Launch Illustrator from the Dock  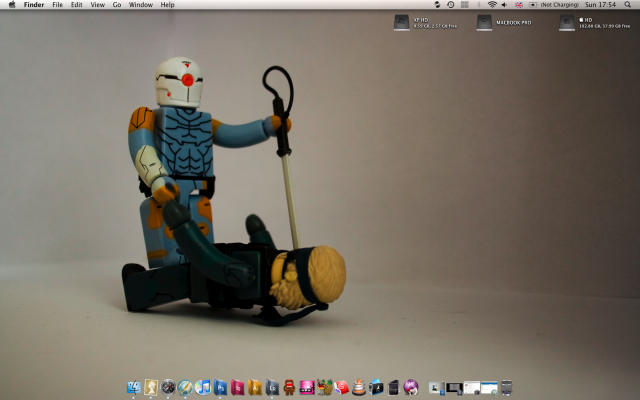click(255, 387)
